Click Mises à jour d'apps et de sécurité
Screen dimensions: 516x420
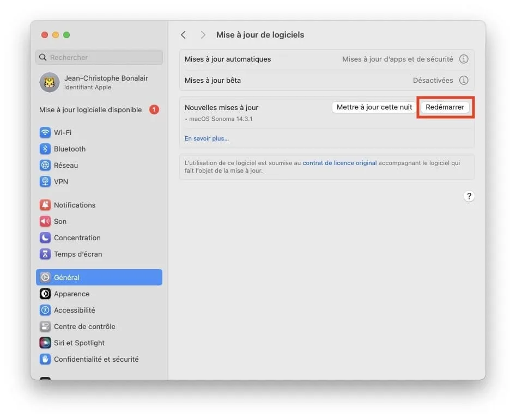[x=398, y=59]
